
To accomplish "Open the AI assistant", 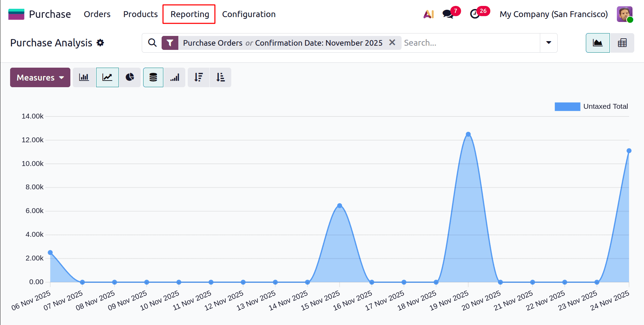I will [428, 14].
